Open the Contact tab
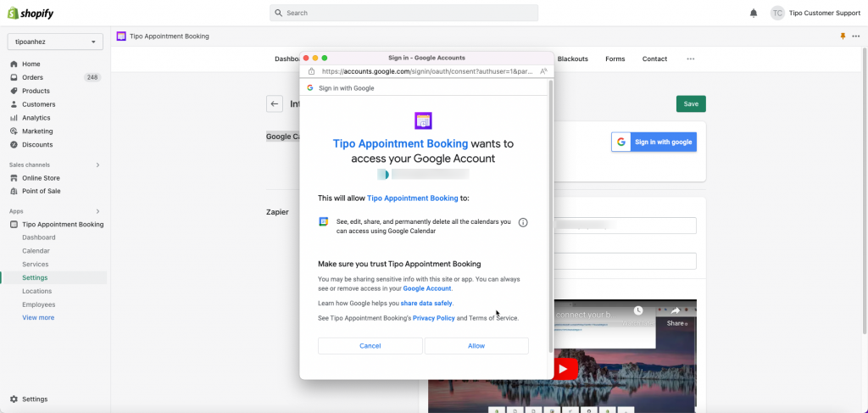Screen dimensions: 868x413 654,59
